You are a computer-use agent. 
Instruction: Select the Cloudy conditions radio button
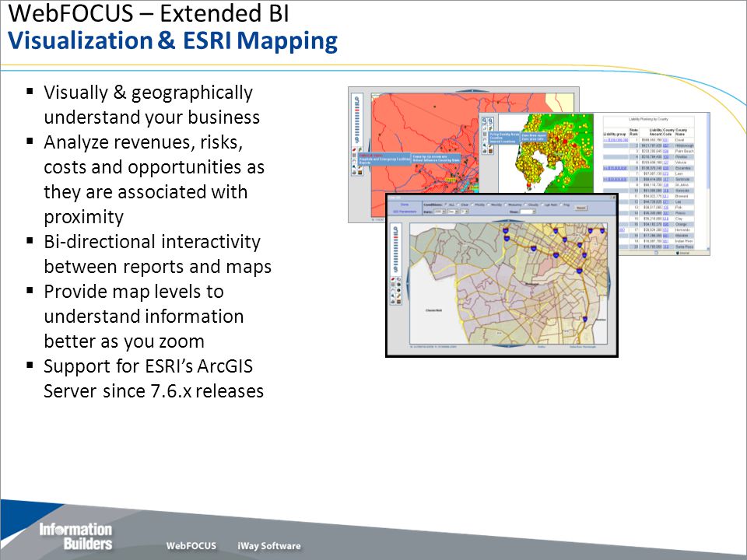click(525, 205)
